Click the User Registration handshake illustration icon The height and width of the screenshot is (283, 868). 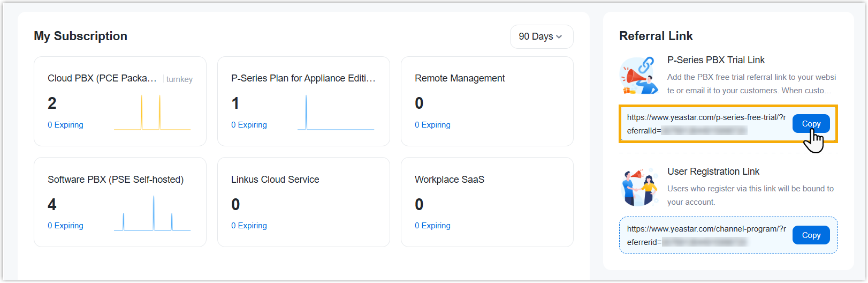click(639, 188)
